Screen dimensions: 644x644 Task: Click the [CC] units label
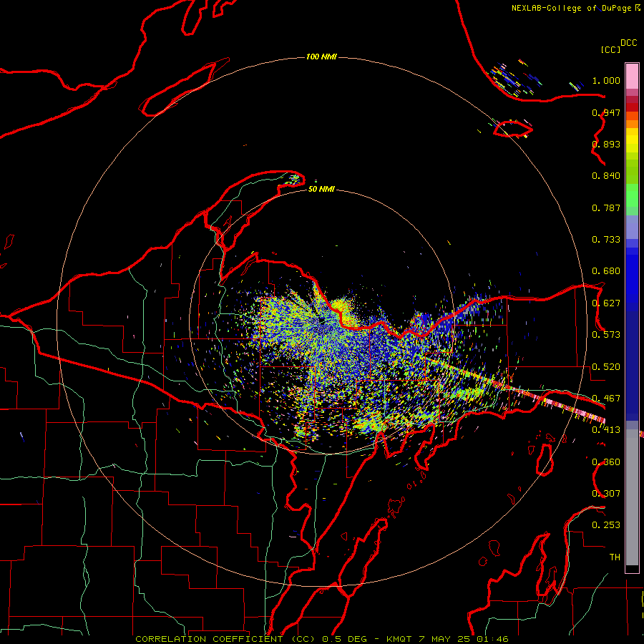tap(610, 49)
